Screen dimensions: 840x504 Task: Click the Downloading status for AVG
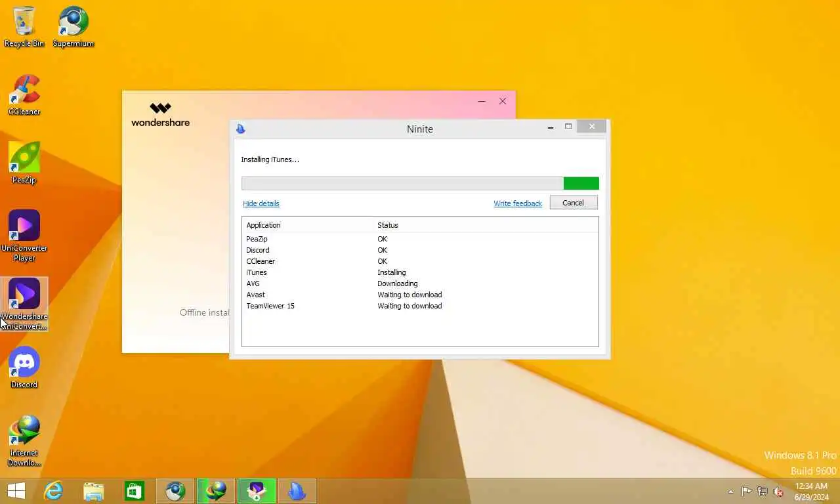[x=398, y=283]
